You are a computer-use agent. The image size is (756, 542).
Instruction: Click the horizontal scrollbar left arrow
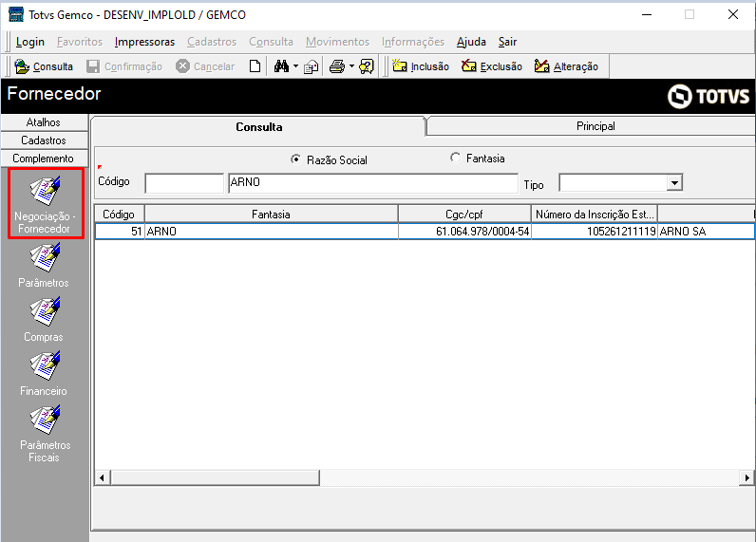click(x=102, y=477)
